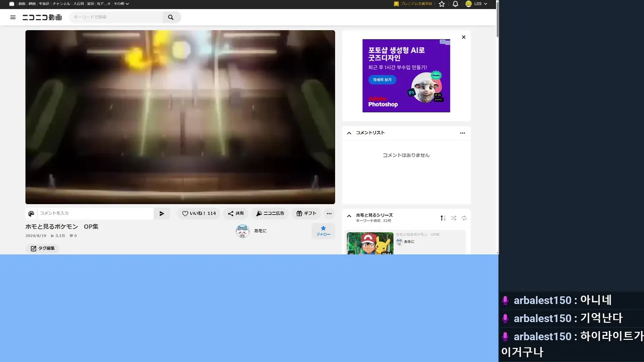Click microphone icon beside 아니네 chat message
This screenshot has width=644, height=362.
[x=506, y=301]
